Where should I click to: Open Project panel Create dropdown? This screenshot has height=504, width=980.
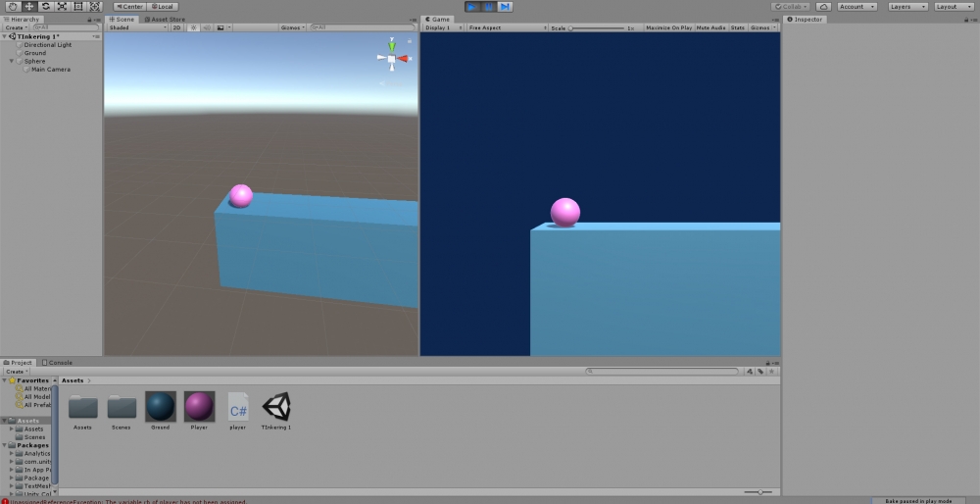tap(17, 372)
